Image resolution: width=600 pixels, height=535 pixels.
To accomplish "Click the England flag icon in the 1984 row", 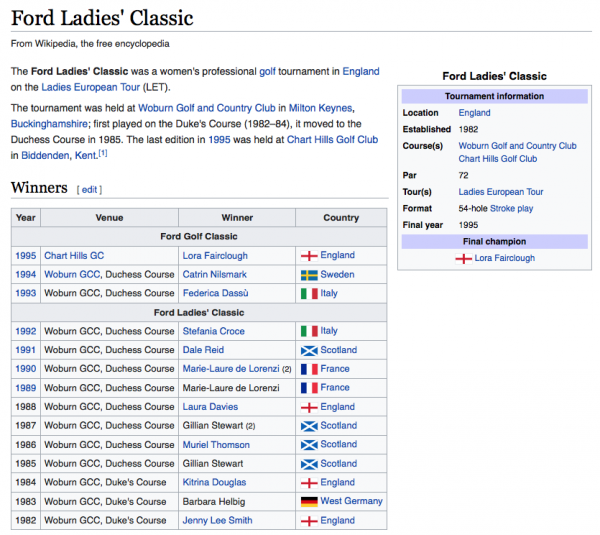I will point(309,483).
